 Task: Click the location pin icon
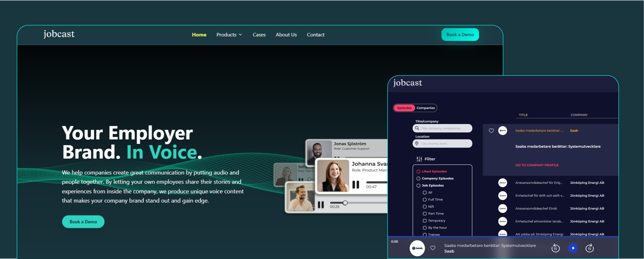pyautogui.click(x=417, y=144)
